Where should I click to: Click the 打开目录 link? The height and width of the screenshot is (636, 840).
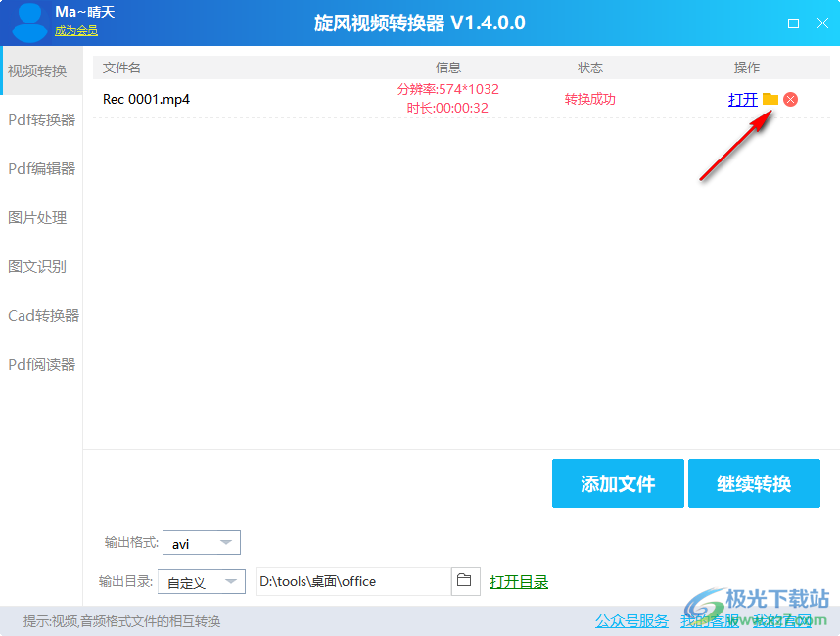click(519, 580)
